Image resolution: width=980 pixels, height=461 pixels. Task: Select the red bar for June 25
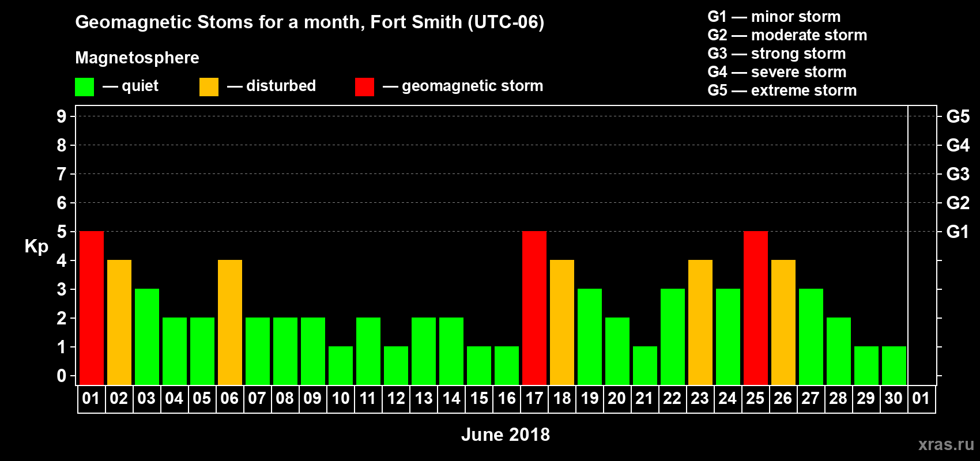[x=756, y=308]
